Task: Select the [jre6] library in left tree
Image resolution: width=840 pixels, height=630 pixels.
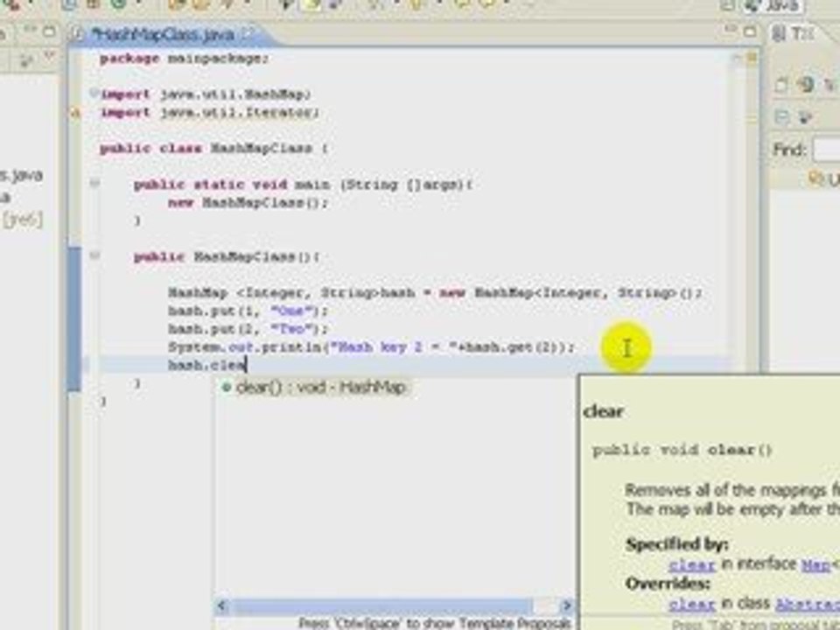Action: (23, 220)
